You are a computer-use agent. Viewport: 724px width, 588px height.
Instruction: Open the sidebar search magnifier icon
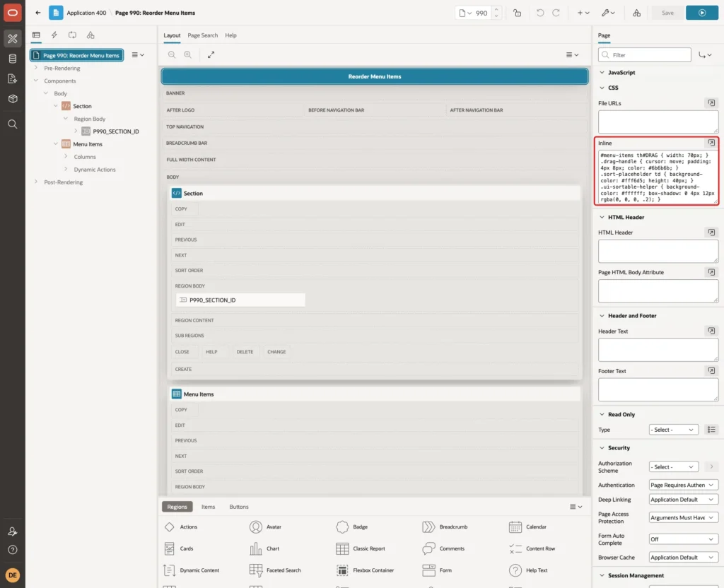[13, 124]
